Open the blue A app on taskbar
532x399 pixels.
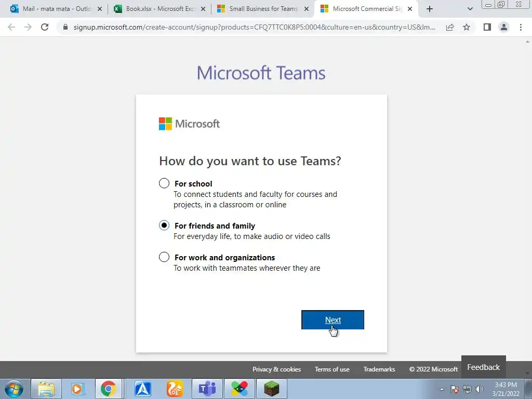(x=142, y=389)
